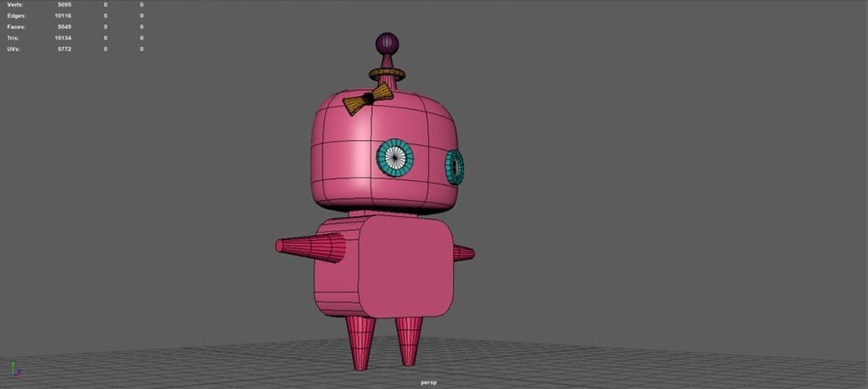The width and height of the screenshot is (868, 389).
Task: Click the "Tris:" HUD label
Action: point(13,37)
